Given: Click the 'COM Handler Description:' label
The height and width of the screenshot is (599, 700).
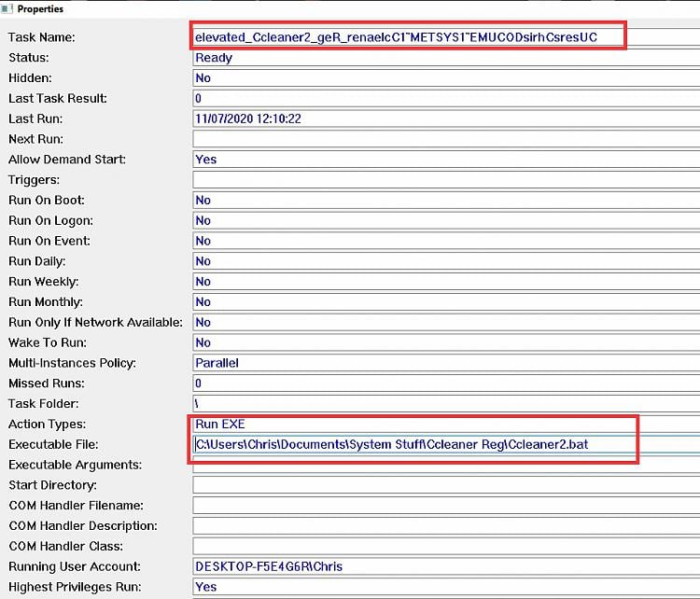Looking at the screenshot, I should (x=82, y=526).
